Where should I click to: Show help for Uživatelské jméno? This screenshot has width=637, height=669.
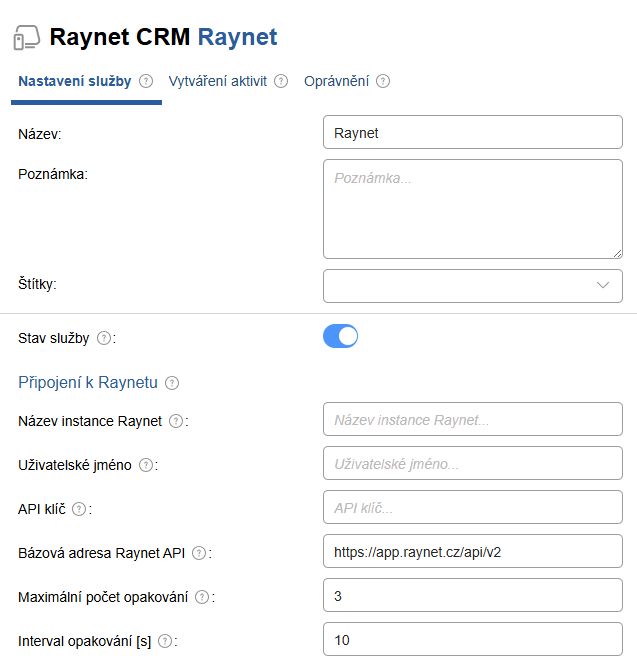click(x=146, y=465)
